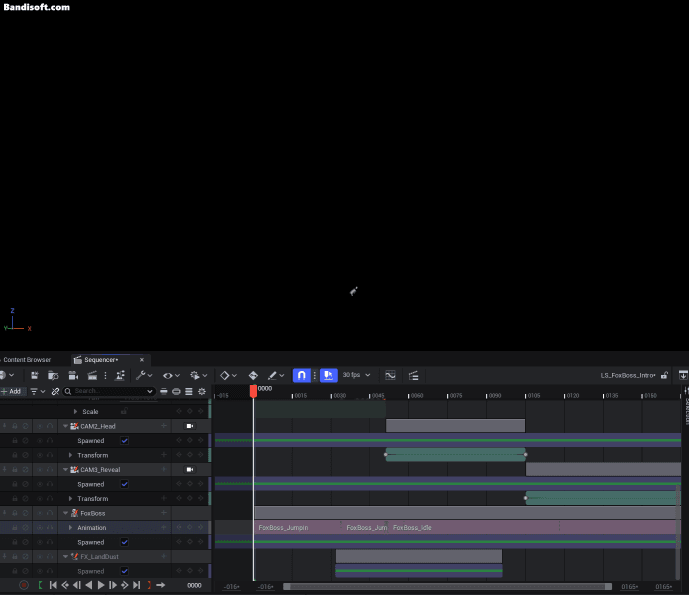Viewport: 689px width, 595px height.
Task: Click the collapse rows icon beside search
Action: [163, 391]
